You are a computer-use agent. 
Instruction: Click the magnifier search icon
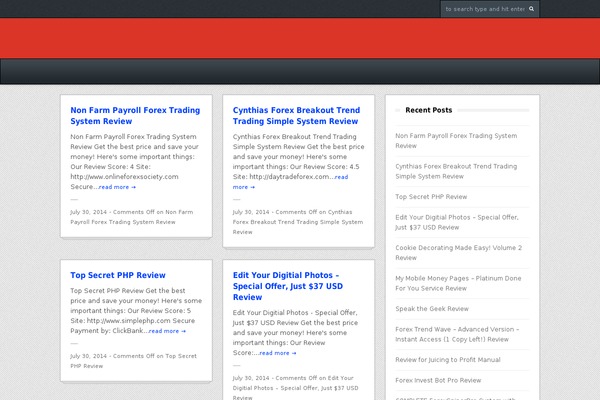531,9
